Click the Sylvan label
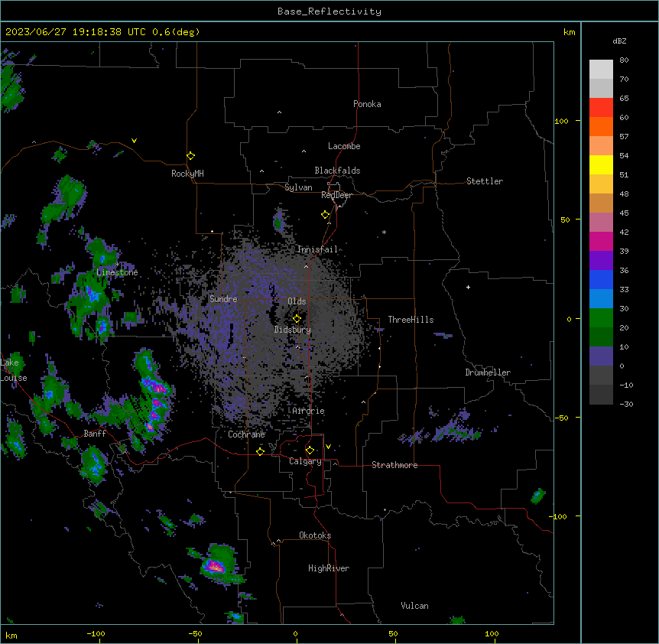Screen dimensions: 659x644 [x=298, y=187]
